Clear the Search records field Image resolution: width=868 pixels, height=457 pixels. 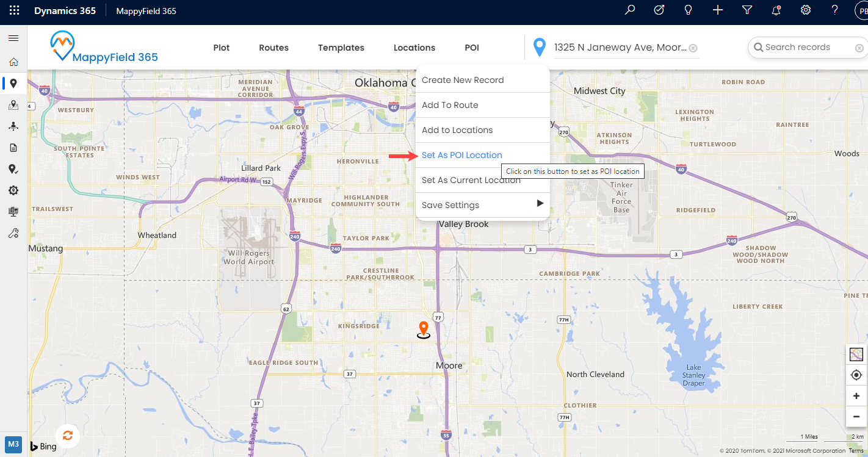click(859, 48)
